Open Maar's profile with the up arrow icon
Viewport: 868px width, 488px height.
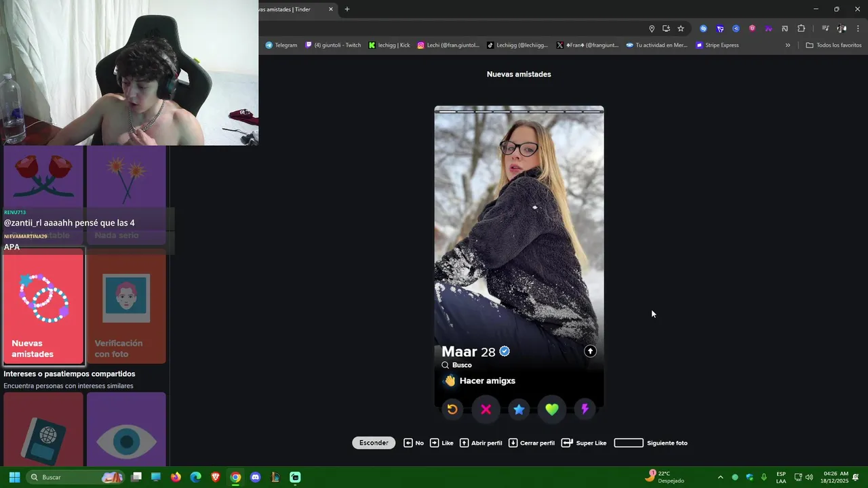[x=590, y=351]
